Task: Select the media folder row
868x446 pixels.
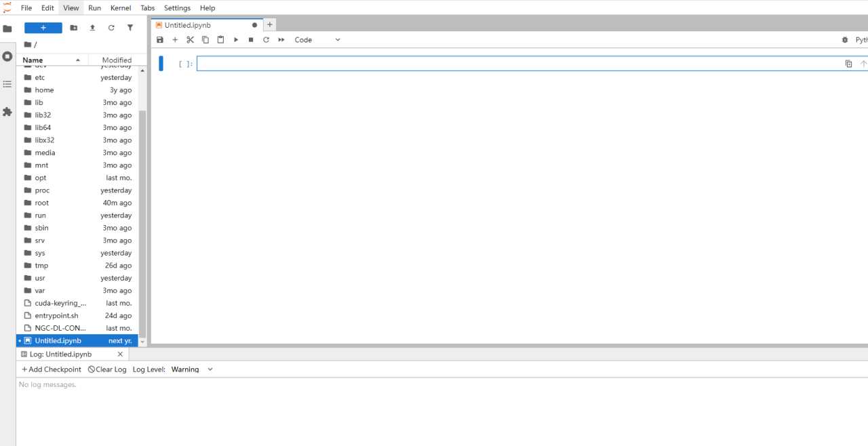Action: (77, 153)
